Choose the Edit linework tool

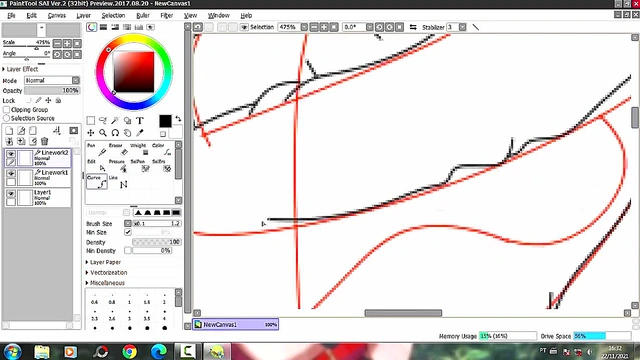point(97,166)
